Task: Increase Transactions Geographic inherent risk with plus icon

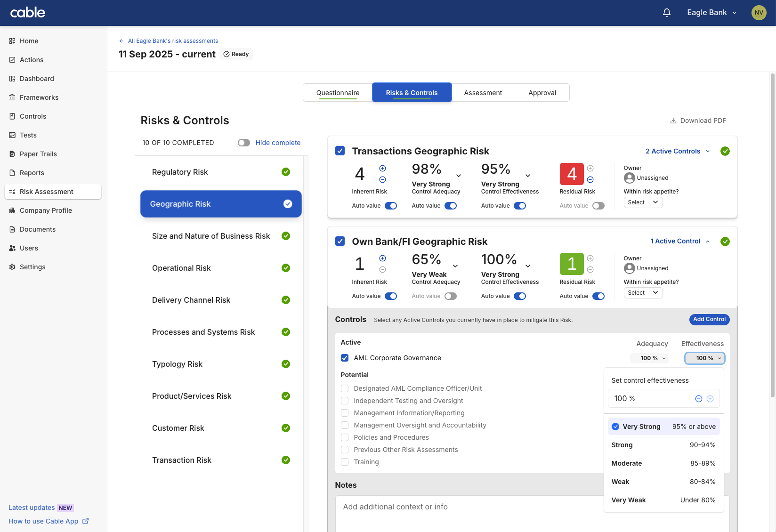Action: coord(382,169)
